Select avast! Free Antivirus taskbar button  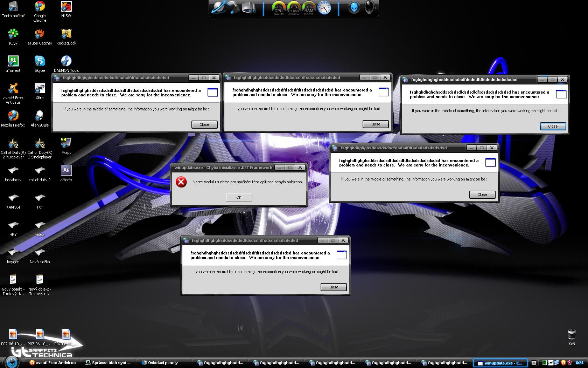click(53, 363)
